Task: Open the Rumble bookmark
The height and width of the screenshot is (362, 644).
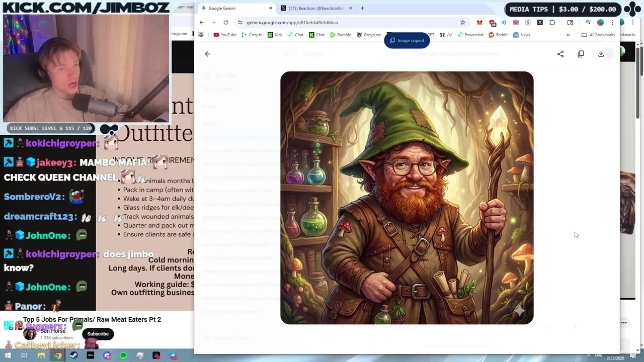Action: [341, 35]
